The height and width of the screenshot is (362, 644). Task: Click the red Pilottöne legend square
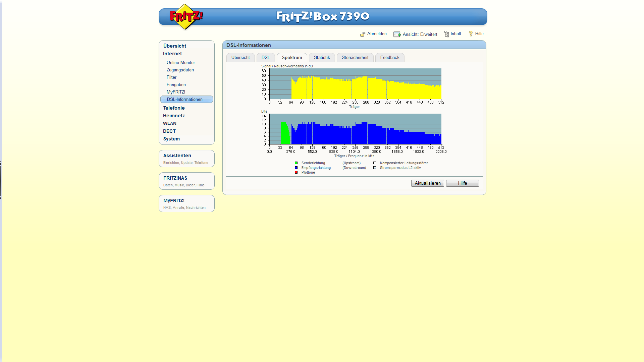pyautogui.click(x=296, y=173)
